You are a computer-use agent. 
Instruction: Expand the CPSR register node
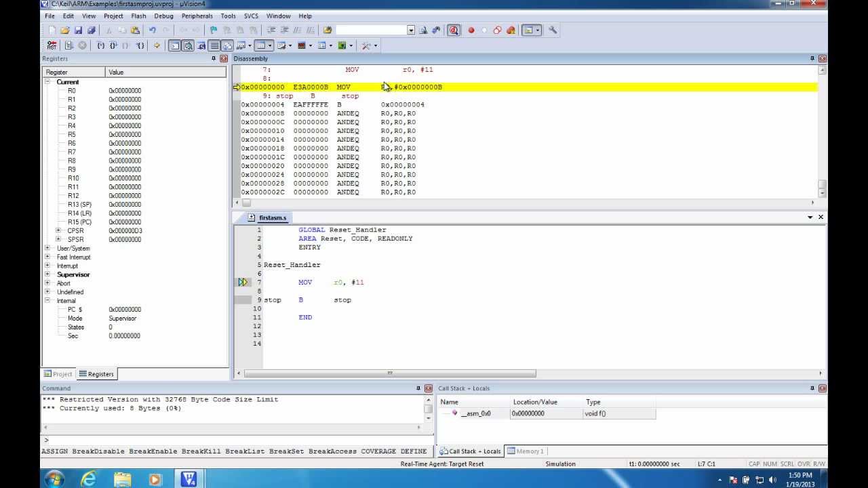click(x=58, y=230)
